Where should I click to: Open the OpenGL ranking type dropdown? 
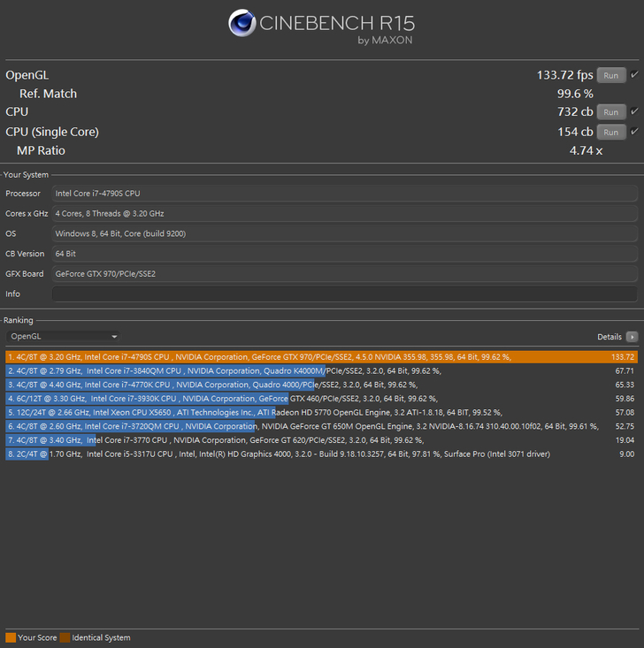[x=63, y=337]
